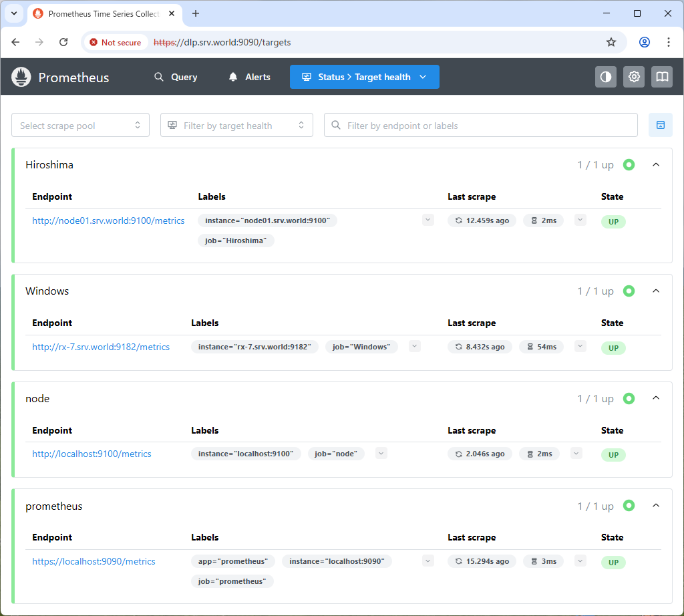Collapse the prometheus scrape pool
This screenshot has width=684, height=616.
(x=655, y=506)
